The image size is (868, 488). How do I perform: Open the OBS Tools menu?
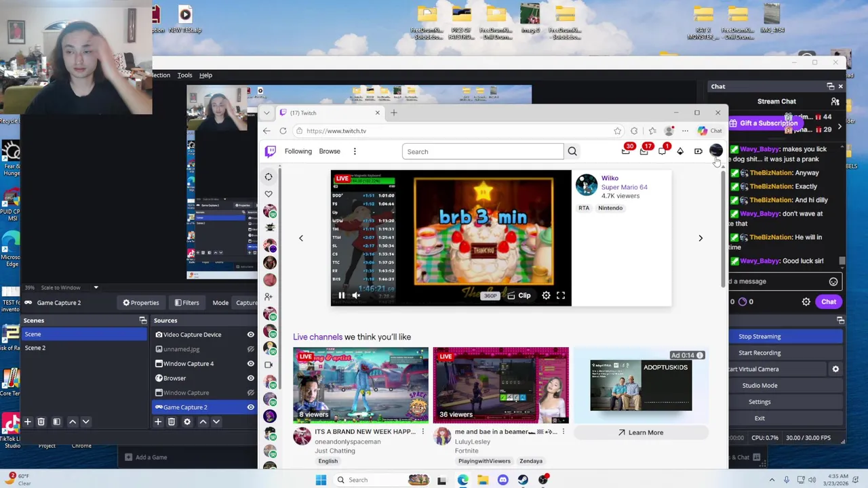[x=184, y=75]
